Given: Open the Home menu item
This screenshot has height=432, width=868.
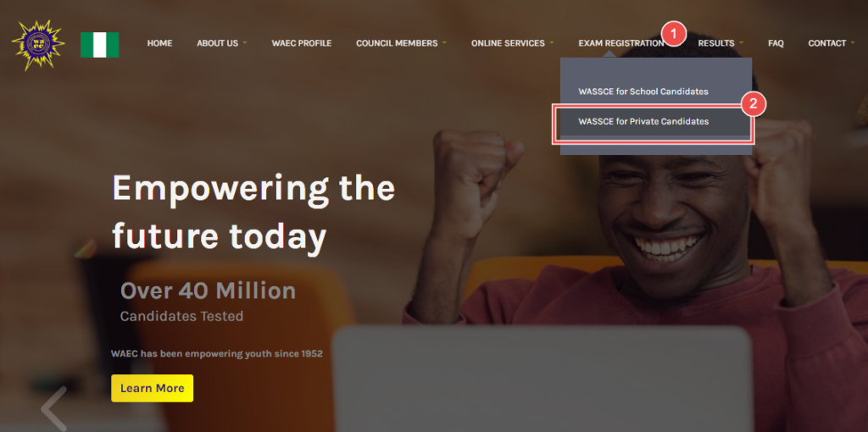Looking at the screenshot, I should click(x=159, y=43).
